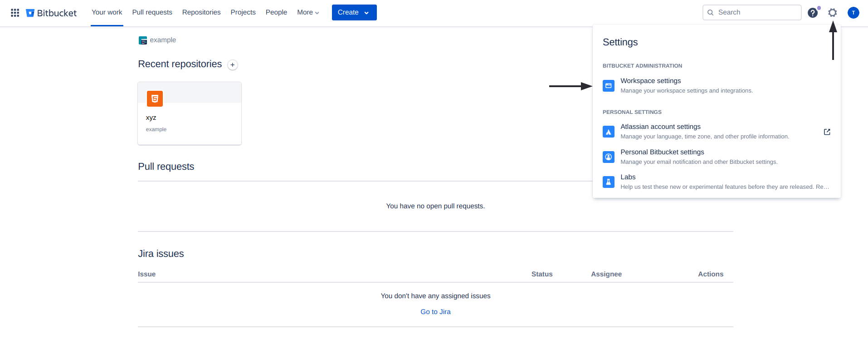
Task: Open the external link icon for Atlassian account
Action: pos(827,132)
